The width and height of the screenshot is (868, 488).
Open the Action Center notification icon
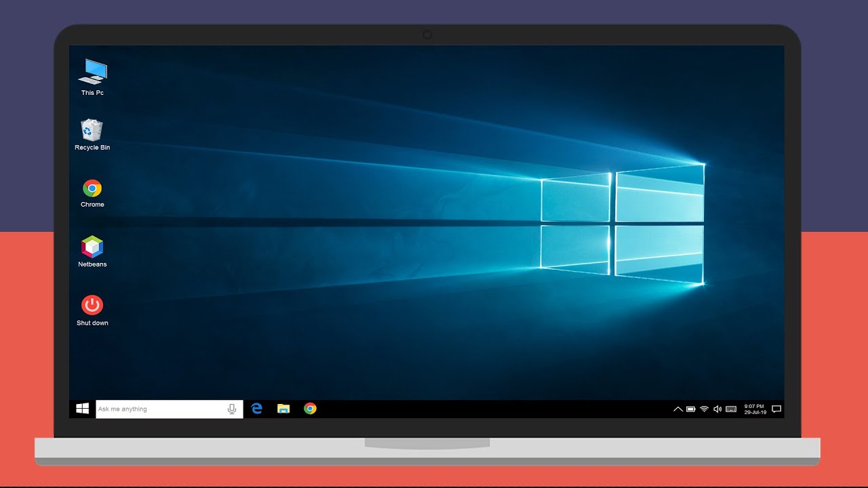click(777, 409)
